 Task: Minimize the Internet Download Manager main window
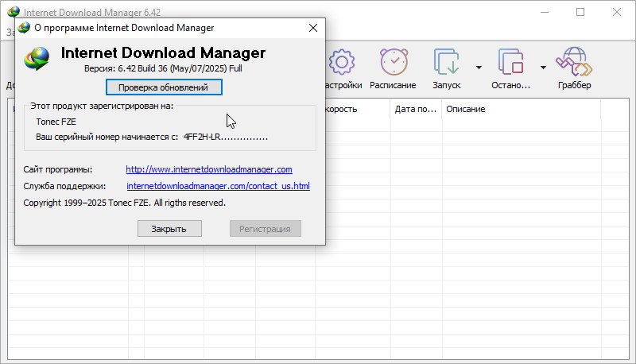545,12
